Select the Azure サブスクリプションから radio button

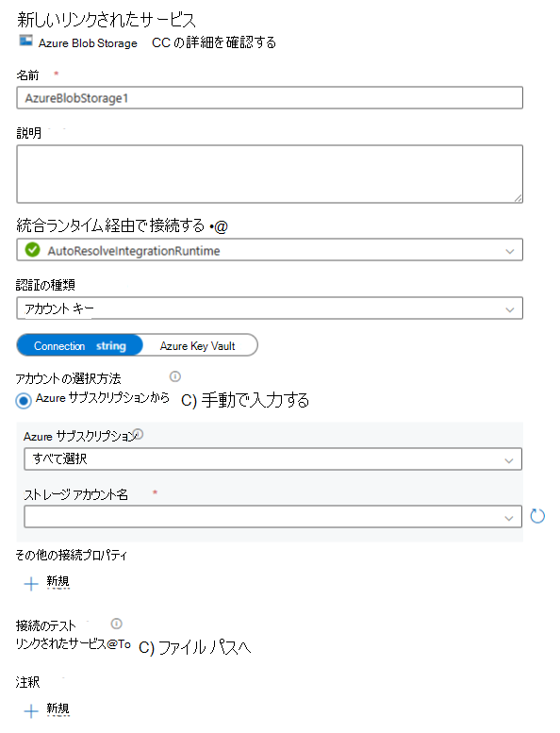(24, 401)
